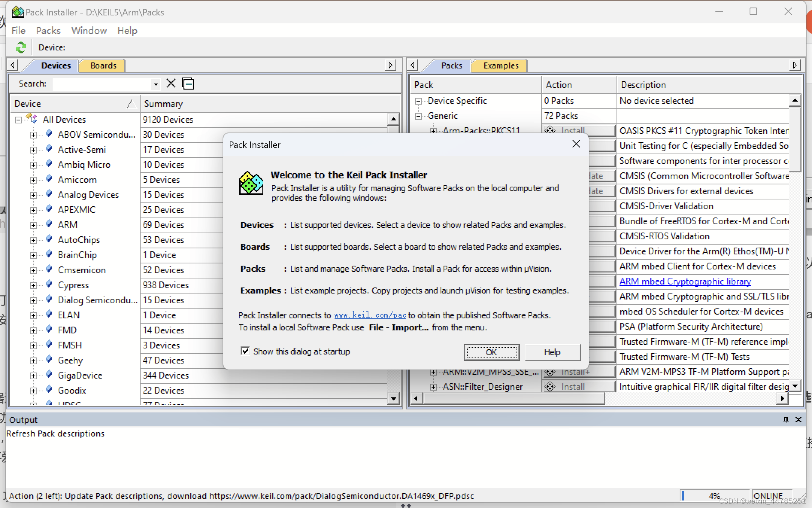The width and height of the screenshot is (812, 508).
Task: Click the packs list horizontal scrollbar
Action: [514, 398]
